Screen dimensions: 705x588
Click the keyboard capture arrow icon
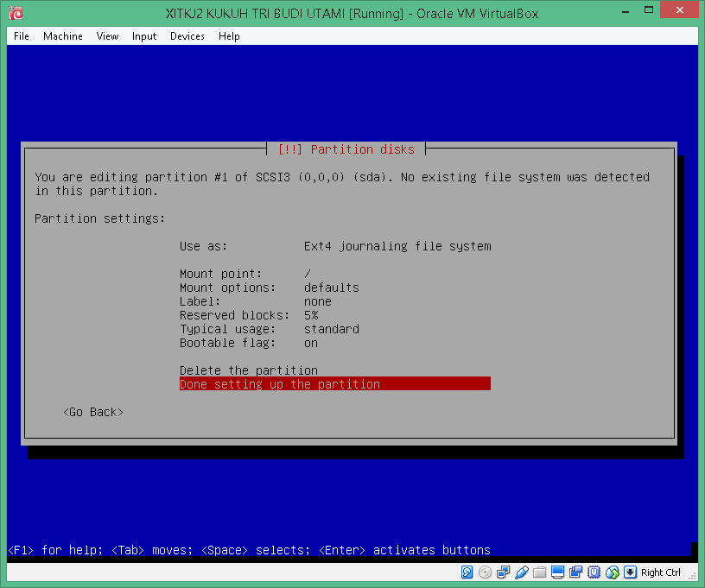[x=630, y=572]
